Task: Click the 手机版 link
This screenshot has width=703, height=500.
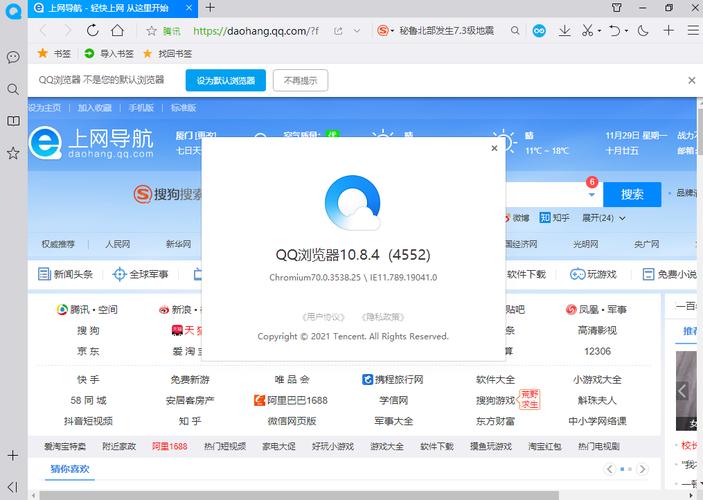Action: tap(141, 108)
